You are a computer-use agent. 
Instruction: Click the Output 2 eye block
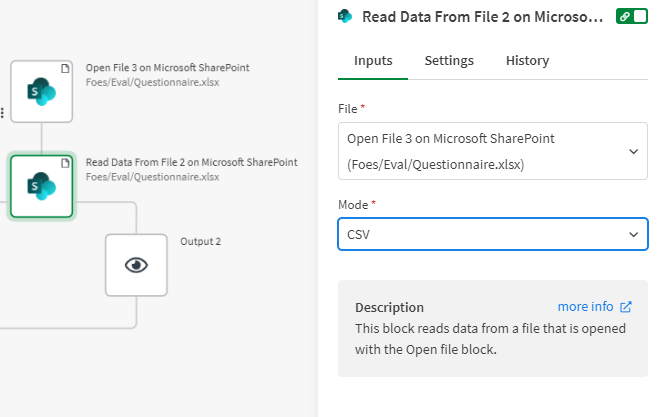tap(137, 265)
